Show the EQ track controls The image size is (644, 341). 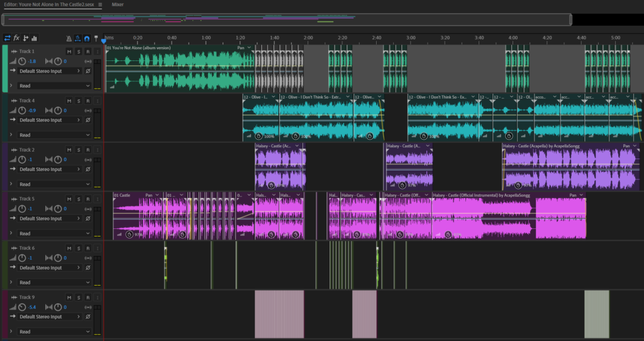coord(34,38)
